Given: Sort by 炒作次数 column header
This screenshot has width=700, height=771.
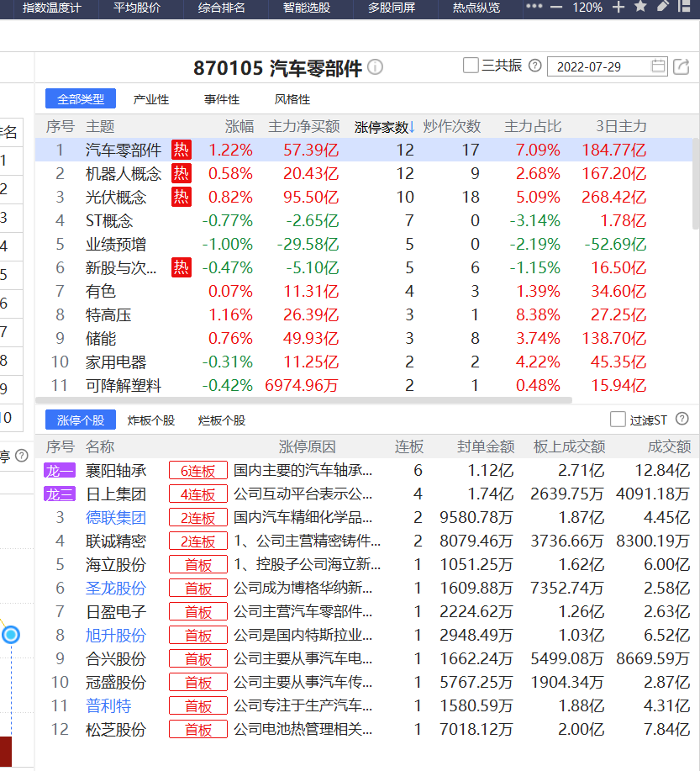Looking at the screenshot, I should (x=452, y=126).
